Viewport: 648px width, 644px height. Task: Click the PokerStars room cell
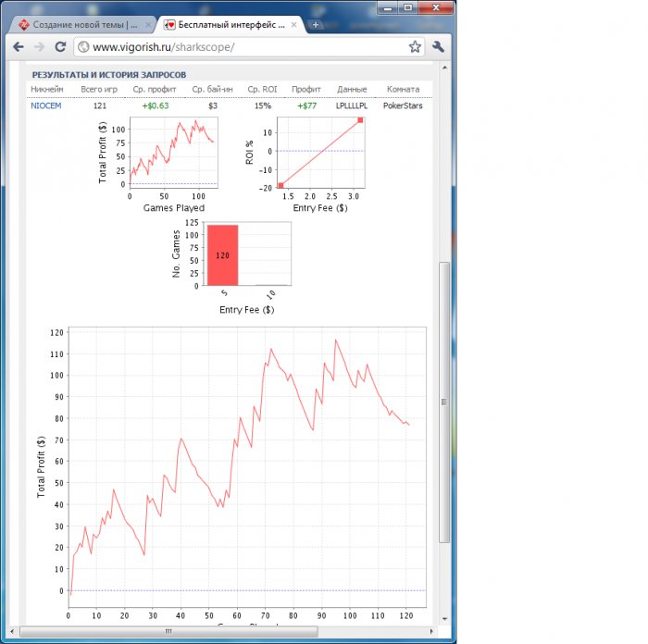[x=403, y=105]
